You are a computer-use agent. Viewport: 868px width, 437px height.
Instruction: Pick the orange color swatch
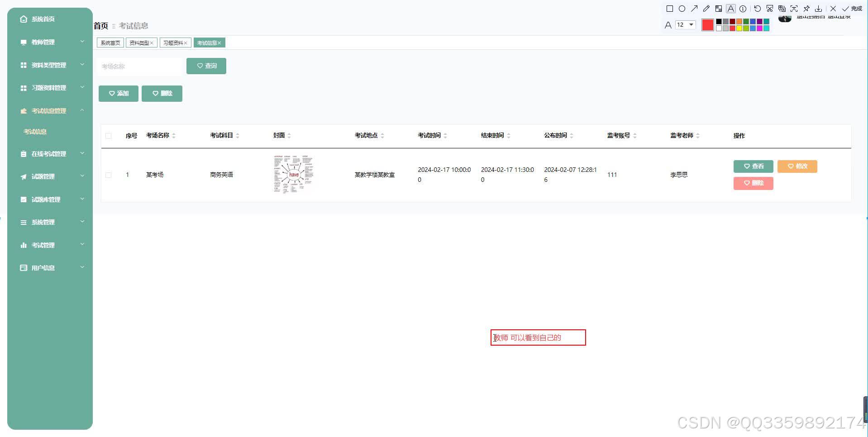coord(739,22)
